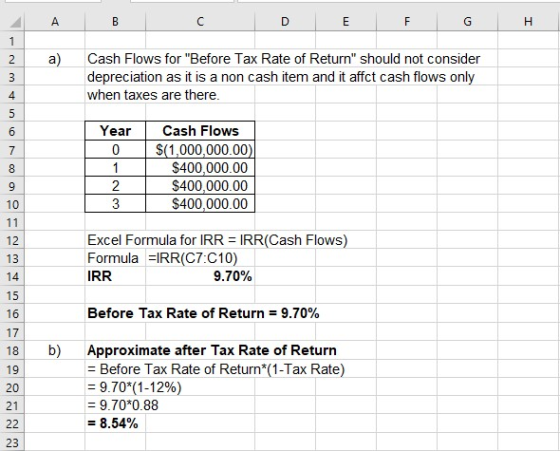Select the $400,000.00 cell in row 8
Screen dimensions: 560x451
pyautogui.click(x=200, y=168)
